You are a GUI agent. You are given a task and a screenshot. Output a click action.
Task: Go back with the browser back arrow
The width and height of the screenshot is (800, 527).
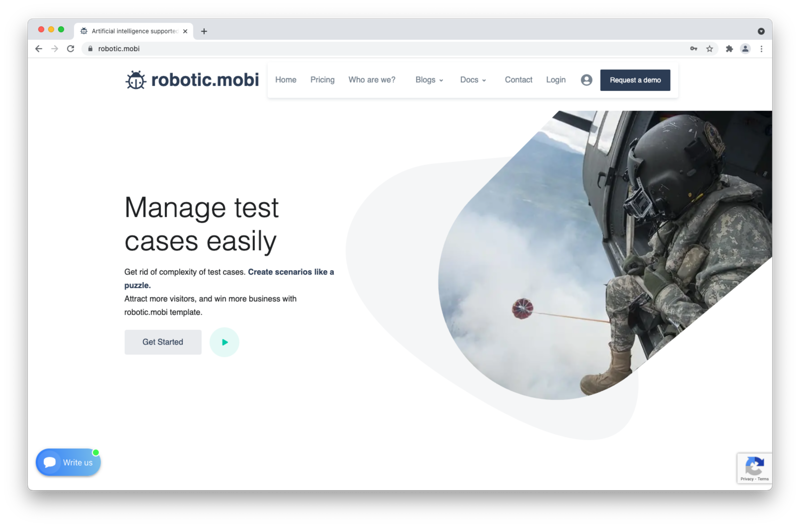(x=39, y=48)
